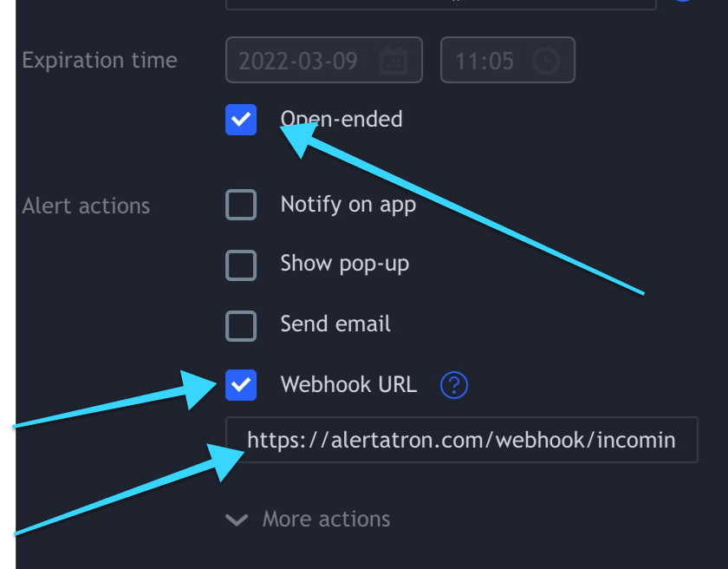Image resolution: width=728 pixels, height=569 pixels.
Task: Expand the More actions chevron arrow
Action: point(237,520)
